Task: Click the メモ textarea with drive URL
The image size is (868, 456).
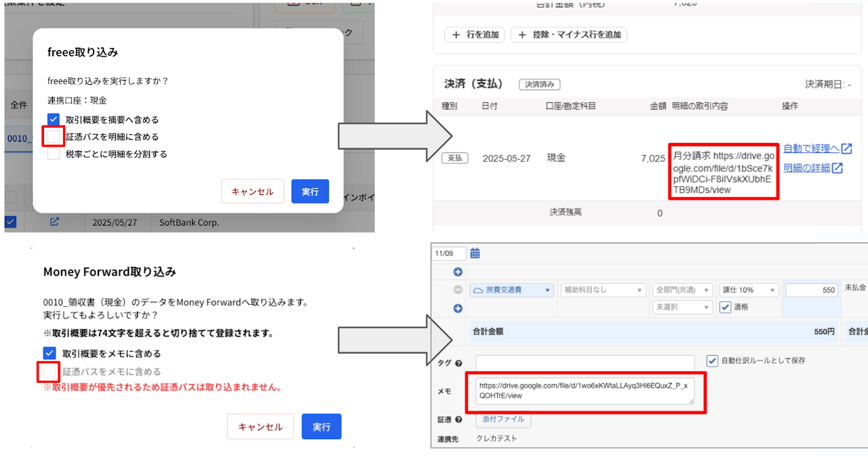Action: tap(586, 391)
